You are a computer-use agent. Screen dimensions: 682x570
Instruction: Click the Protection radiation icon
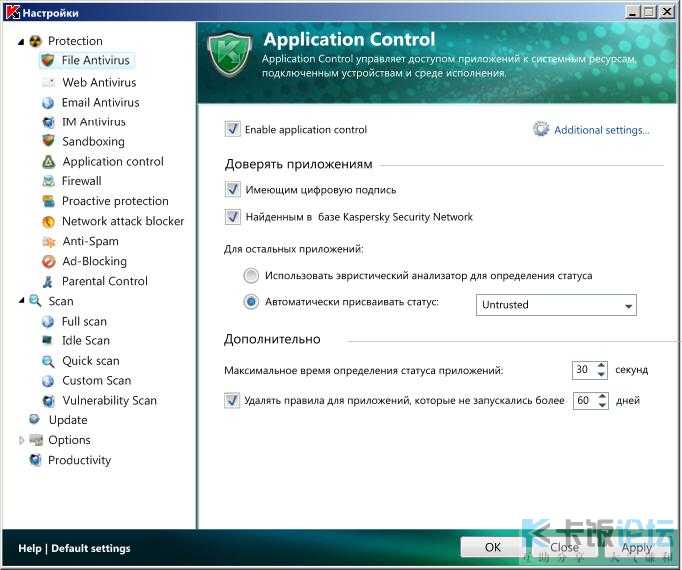(x=35, y=41)
